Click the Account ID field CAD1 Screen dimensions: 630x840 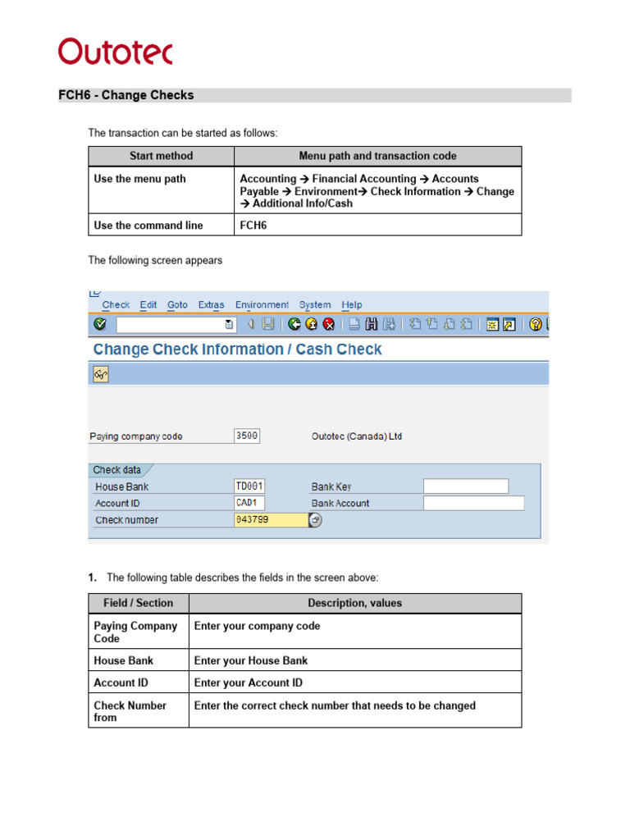coord(249,503)
